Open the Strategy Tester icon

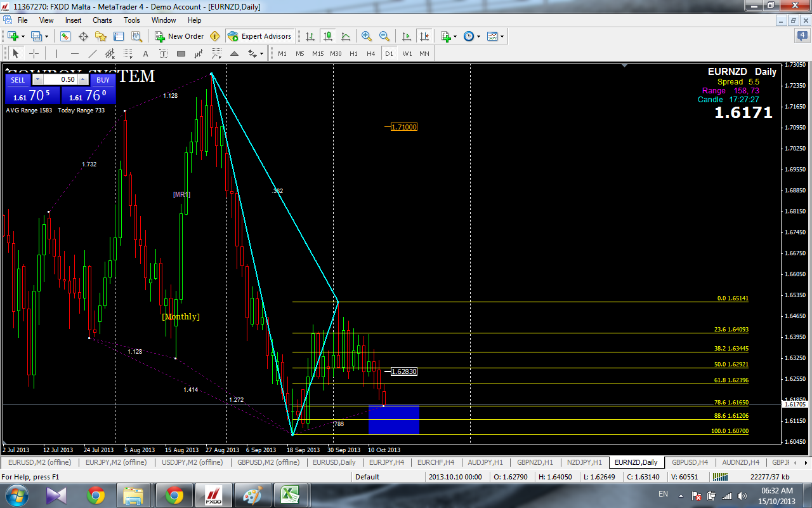click(136, 36)
